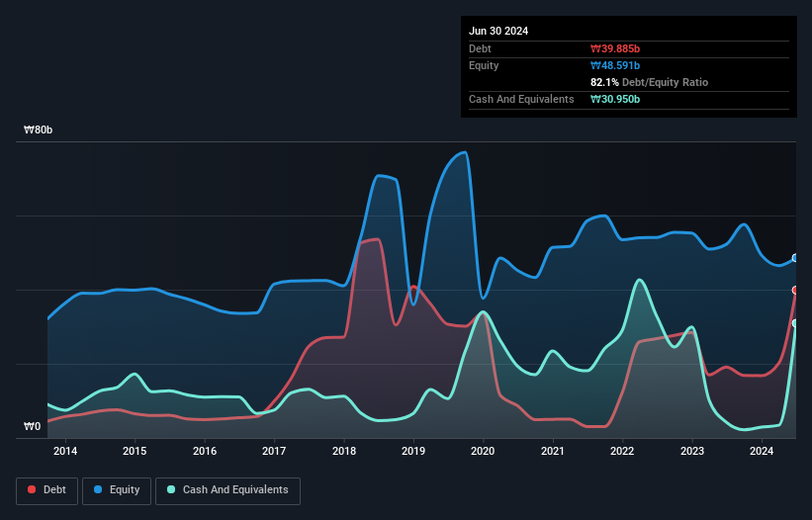Image resolution: width=812 pixels, height=520 pixels.
Task: Toggle the Equity series legend button
Action: (x=117, y=490)
